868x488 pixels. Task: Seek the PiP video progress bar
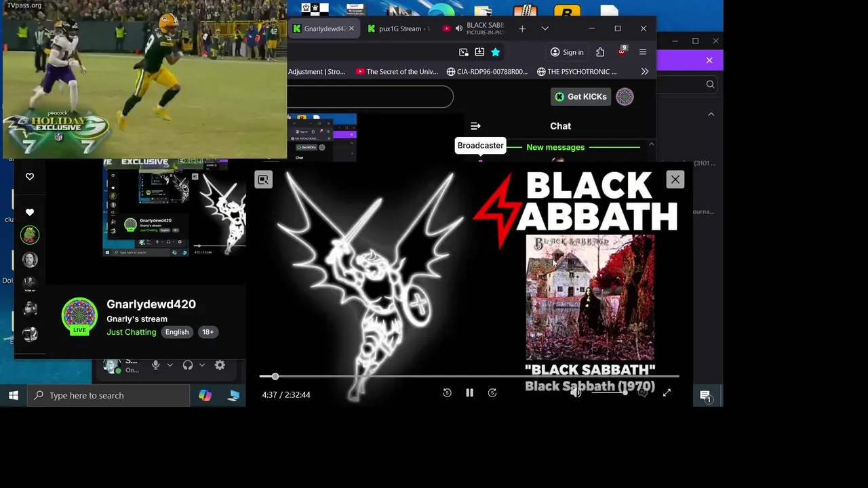pyautogui.click(x=469, y=376)
